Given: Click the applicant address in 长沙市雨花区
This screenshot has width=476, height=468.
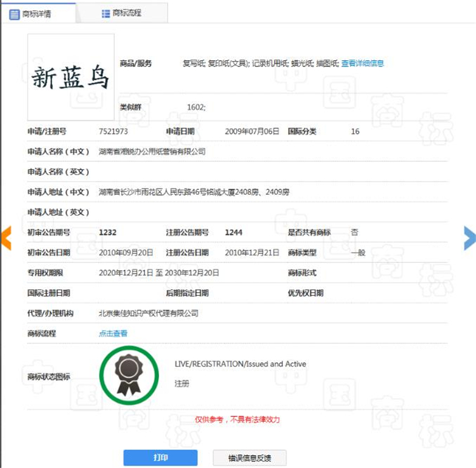Looking at the screenshot, I should [x=194, y=192].
